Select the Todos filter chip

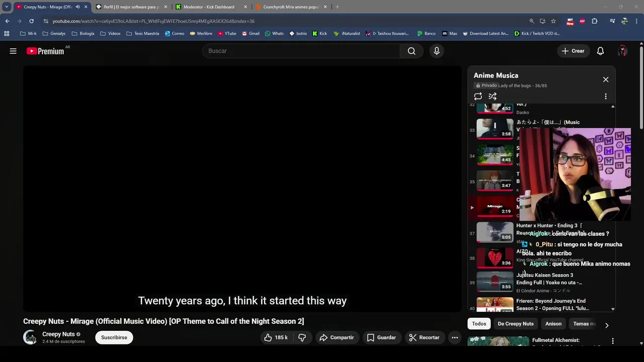[479, 324]
